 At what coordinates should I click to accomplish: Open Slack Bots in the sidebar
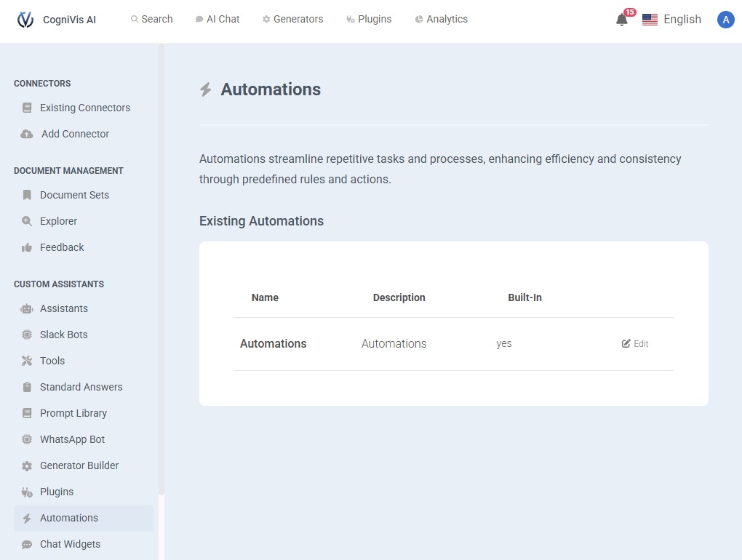click(63, 335)
